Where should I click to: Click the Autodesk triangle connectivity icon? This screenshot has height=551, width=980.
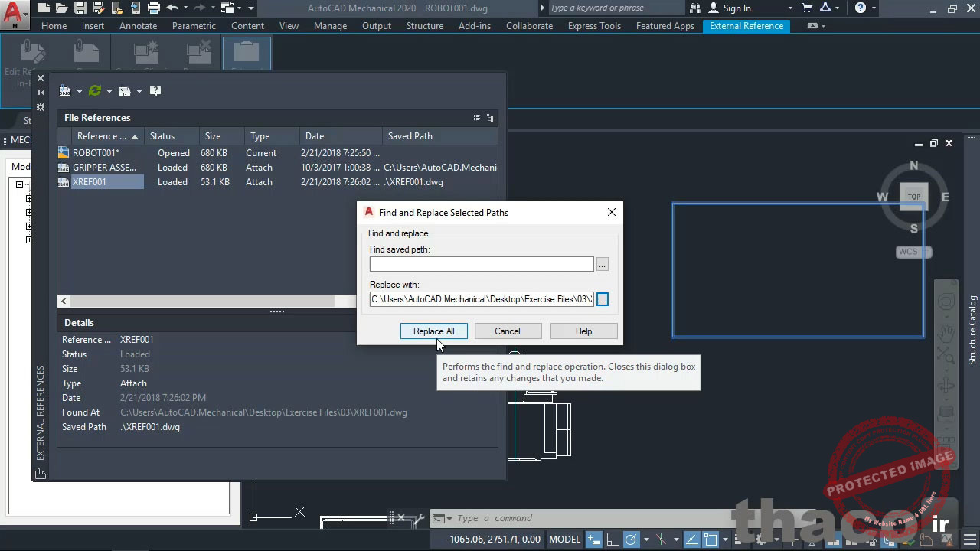pyautogui.click(x=825, y=8)
